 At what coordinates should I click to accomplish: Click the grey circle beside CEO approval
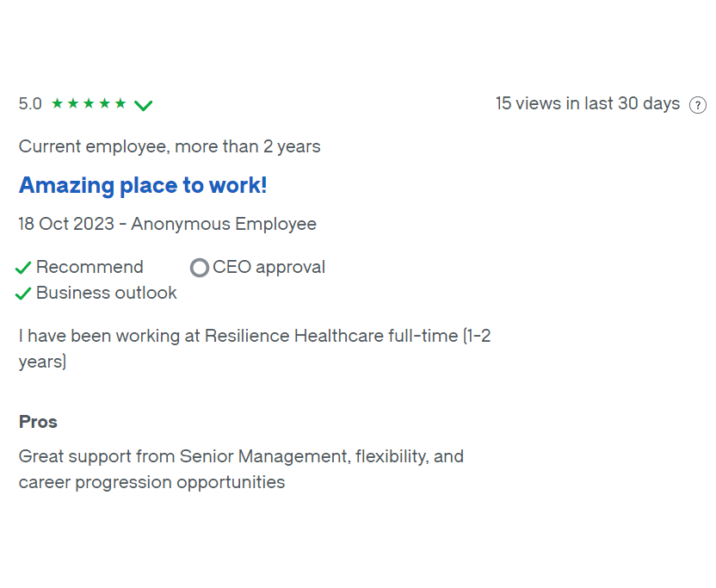point(200,268)
